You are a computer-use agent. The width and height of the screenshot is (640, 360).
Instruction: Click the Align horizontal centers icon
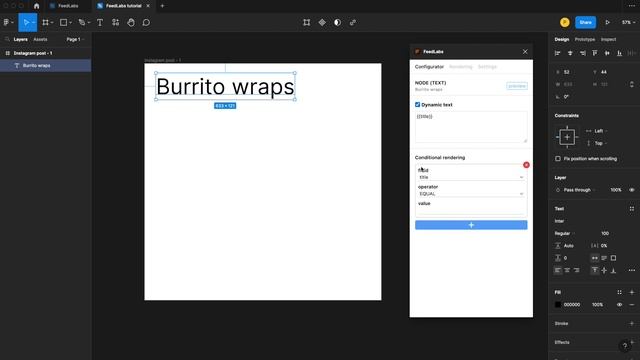pos(570,53)
